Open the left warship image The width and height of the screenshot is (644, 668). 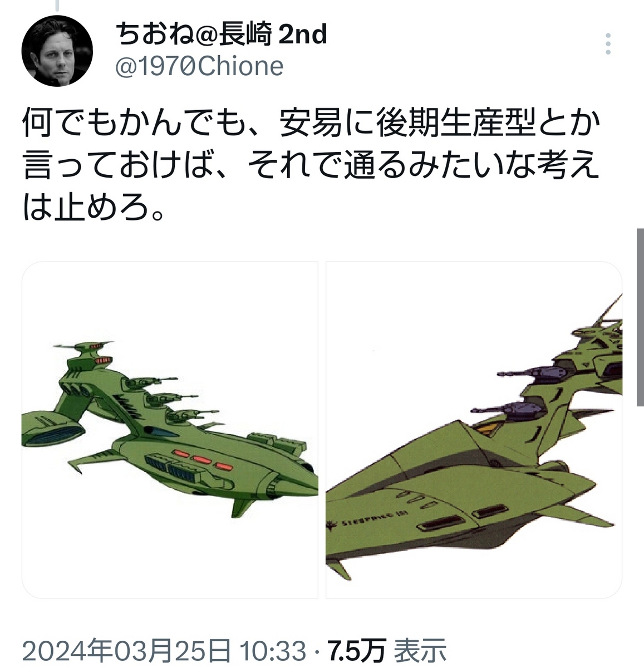pos(170,430)
